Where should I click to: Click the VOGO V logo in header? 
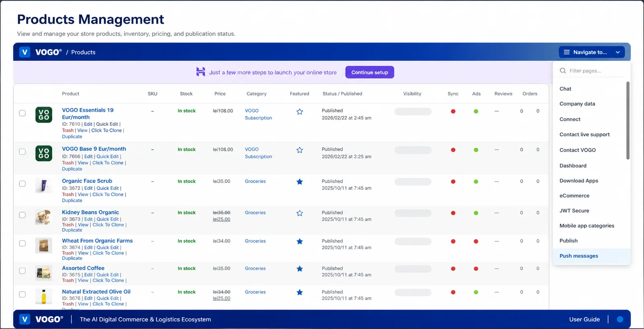tap(25, 52)
